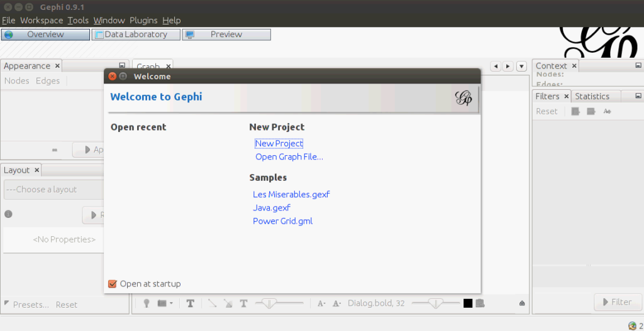Click the notifications icon in status bar
The image size is (644, 331).
click(x=632, y=326)
